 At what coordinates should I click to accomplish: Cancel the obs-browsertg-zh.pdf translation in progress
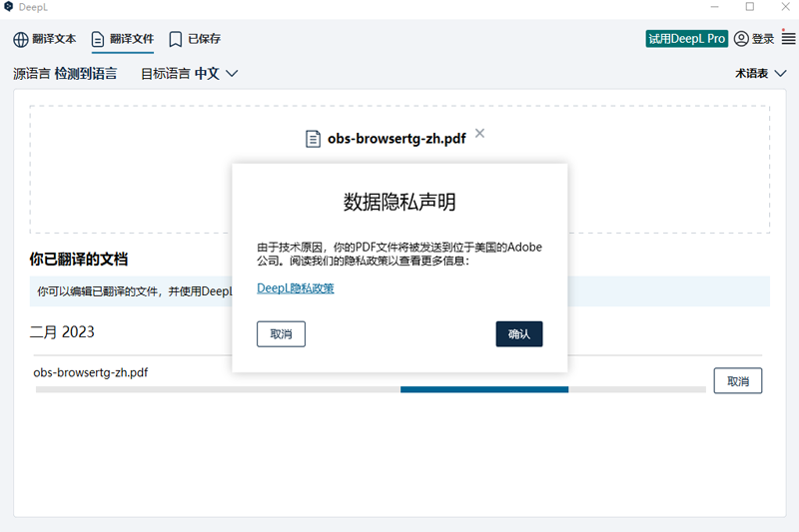click(737, 381)
